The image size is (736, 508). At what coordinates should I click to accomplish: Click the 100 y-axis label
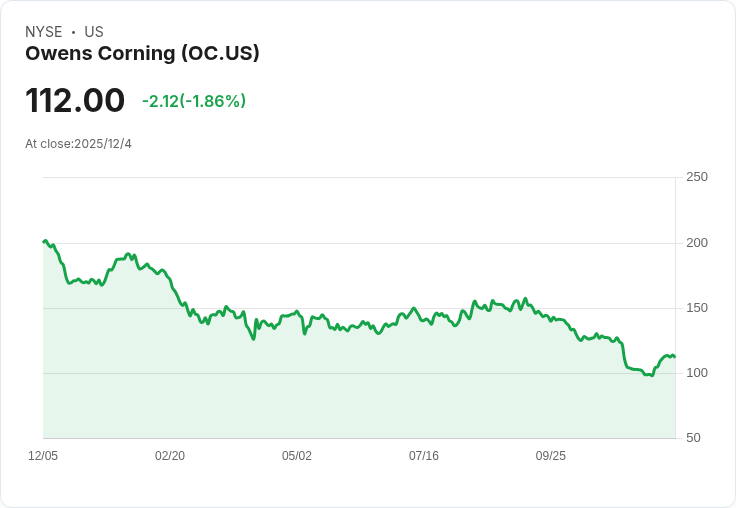click(x=697, y=373)
